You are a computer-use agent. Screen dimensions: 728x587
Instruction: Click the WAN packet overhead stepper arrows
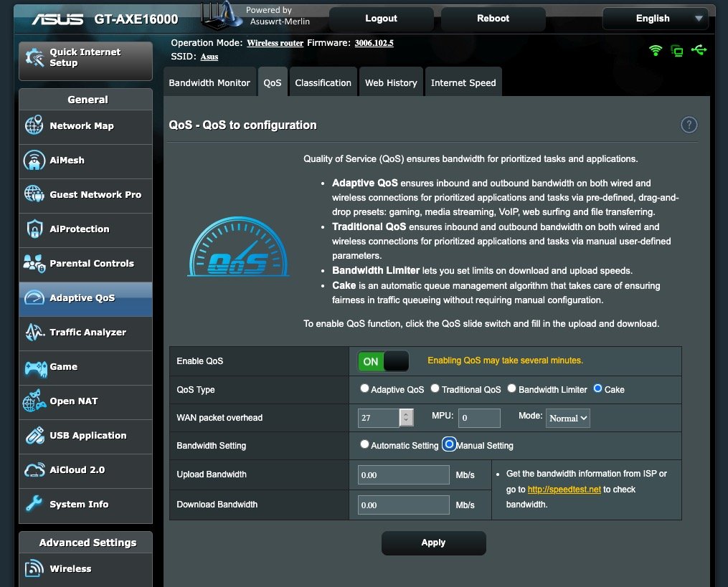coord(407,417)
